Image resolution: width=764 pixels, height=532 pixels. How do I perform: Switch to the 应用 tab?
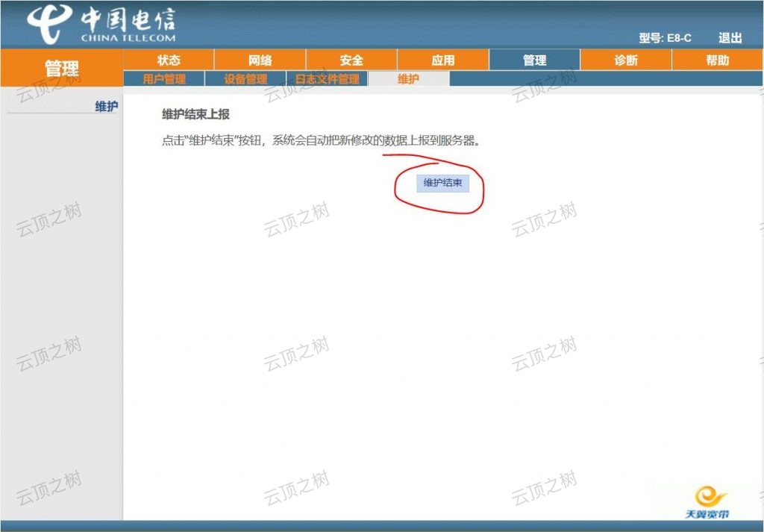click(442, 60)
